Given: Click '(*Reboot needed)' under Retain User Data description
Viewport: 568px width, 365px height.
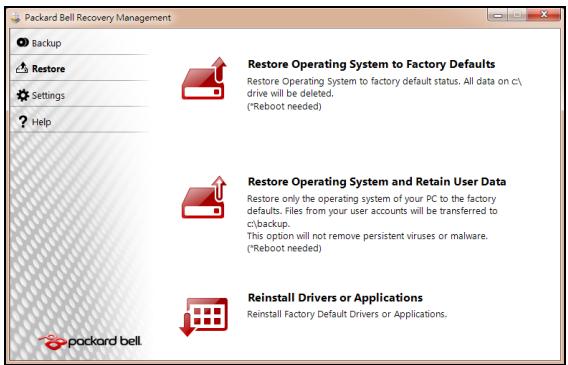Looking at the screenshot, I should click(x=284, y=248).
